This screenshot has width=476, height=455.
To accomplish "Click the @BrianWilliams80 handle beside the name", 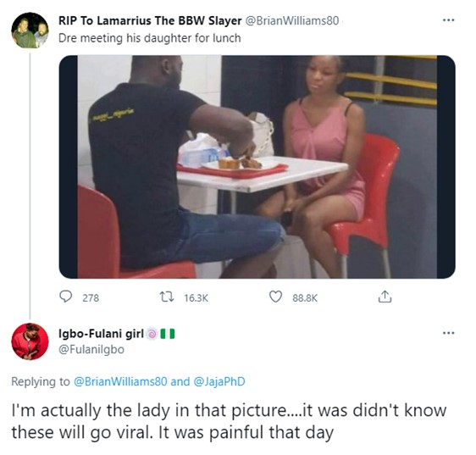I will click(x=291, y=20).
